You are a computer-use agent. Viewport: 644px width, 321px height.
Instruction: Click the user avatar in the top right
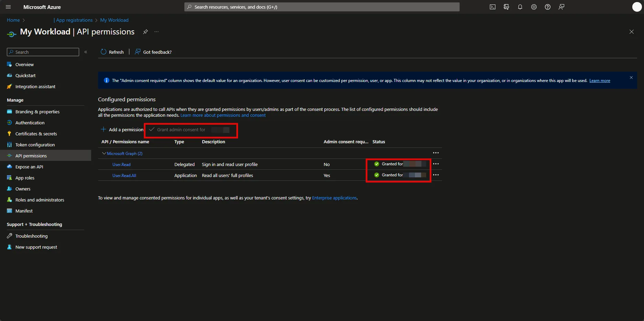[636, 7]
